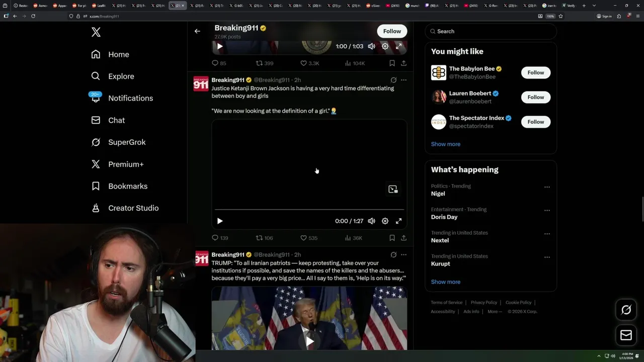Like the post with 3.3K likes
This screenshot has width=644, height=362.
tap(310, 63)
